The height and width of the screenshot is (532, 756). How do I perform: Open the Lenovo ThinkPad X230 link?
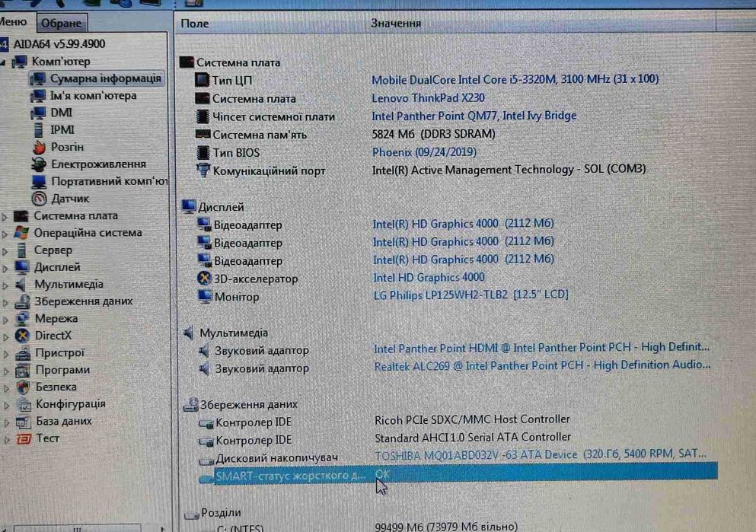[x=428, y=98]
